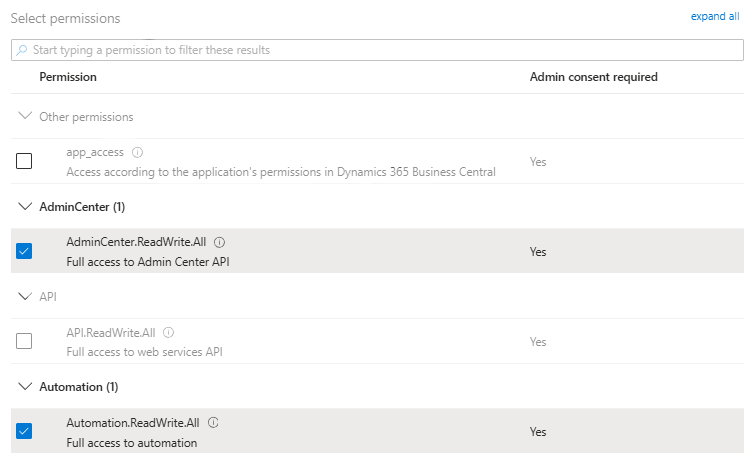755x462 pixels.
Task: Collapse the Automation (1) group chevron
Action: pos(25,386)
